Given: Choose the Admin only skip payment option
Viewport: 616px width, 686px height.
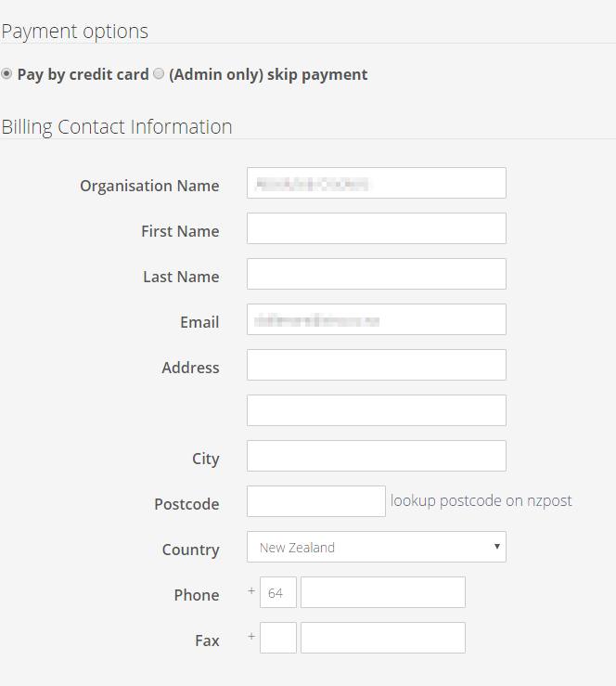Looking at the screenshot, I should point(159,74).
